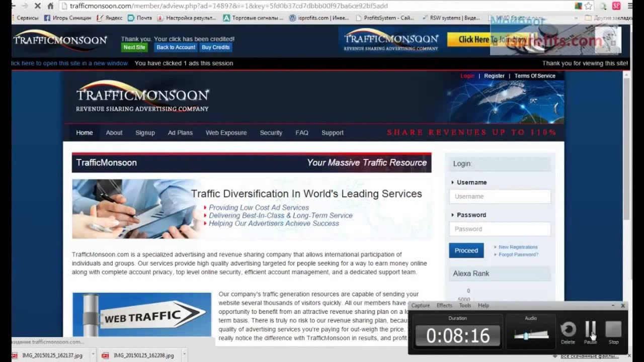Click the recording duration display 0:08:16
644x362 pixels.
coord(458,335)
